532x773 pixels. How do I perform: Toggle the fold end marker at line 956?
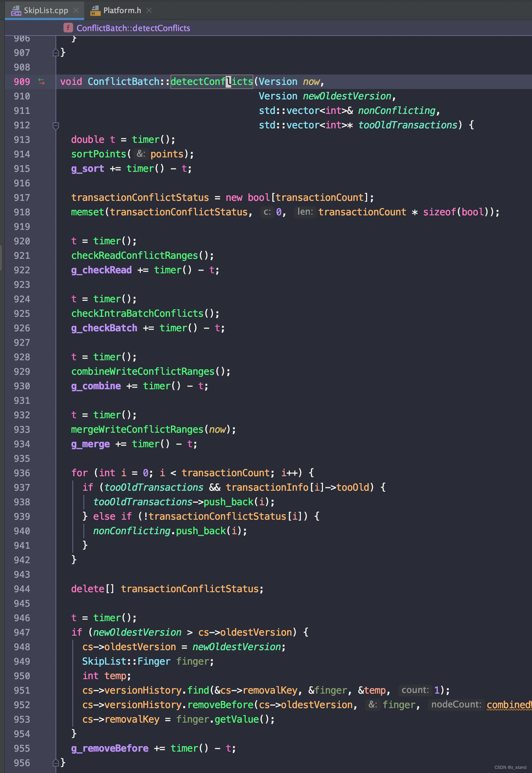click(x=56, y=763)
